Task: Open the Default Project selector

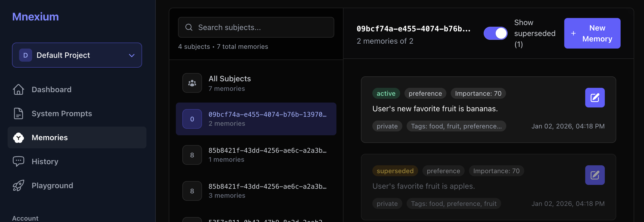Action: 77,55
